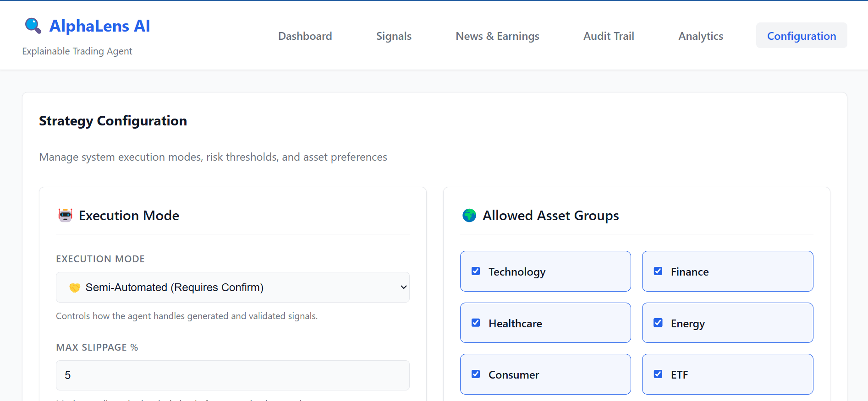The width and height of the screenshot is (868, 401).
Task: Uncheck the Energy checkbox
Action: click(658, 323)
